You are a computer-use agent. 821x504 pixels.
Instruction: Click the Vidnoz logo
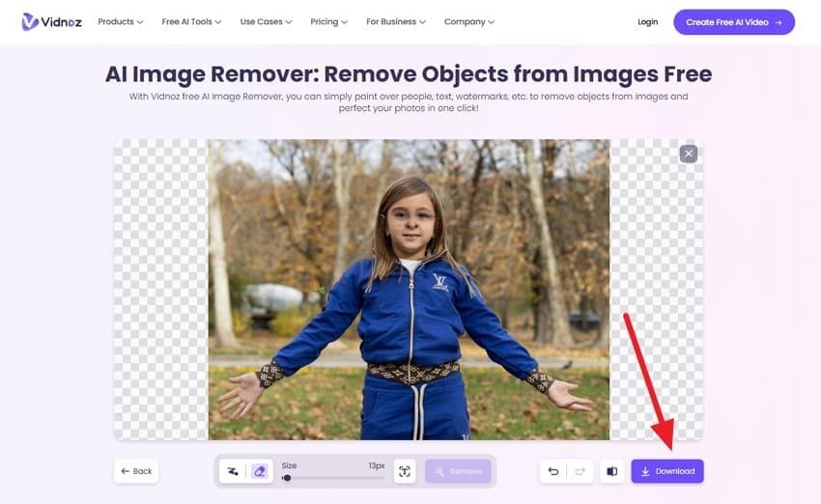(x=52, y=22)
